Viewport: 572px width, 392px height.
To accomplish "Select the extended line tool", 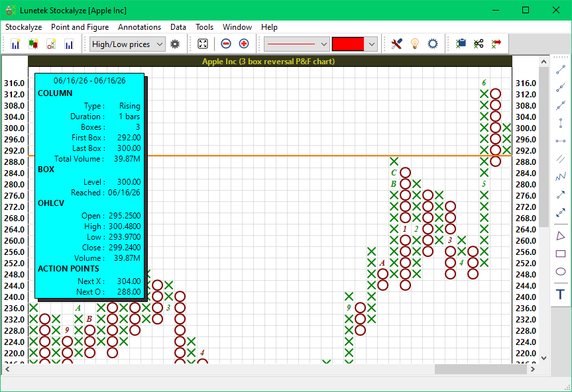I will [x=561, y=105].
